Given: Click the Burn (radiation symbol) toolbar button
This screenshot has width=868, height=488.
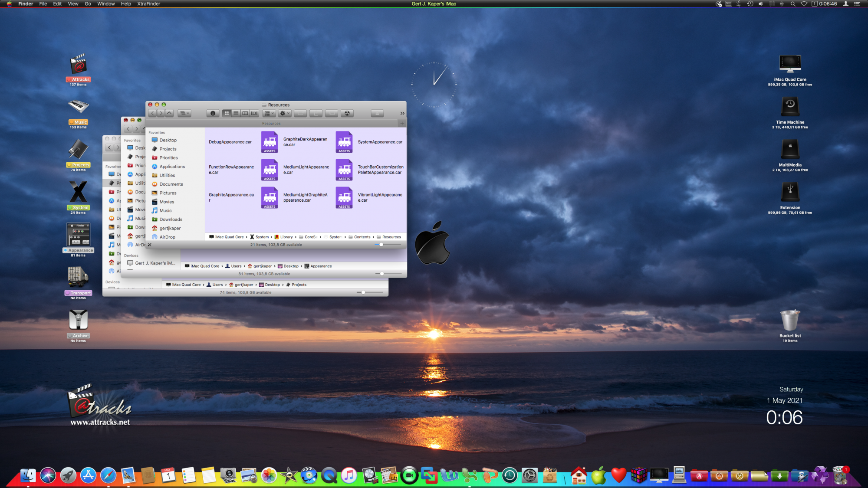Looking at the screenshot, I should click(x=347, y=113).
